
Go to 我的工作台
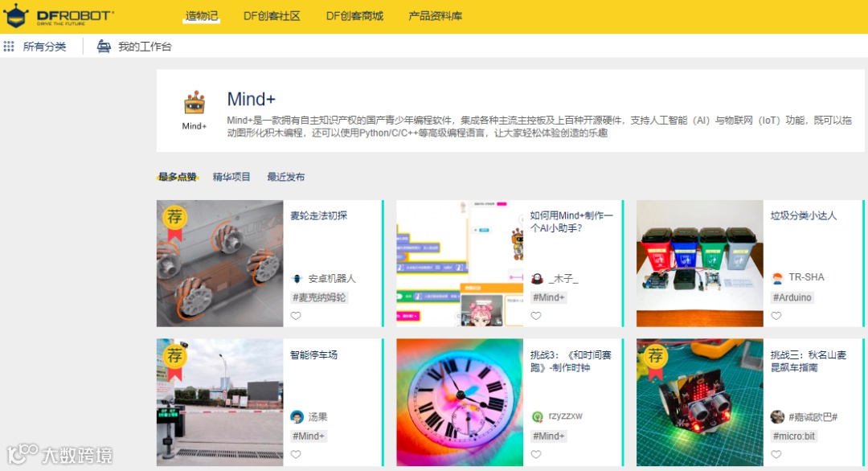145,47
